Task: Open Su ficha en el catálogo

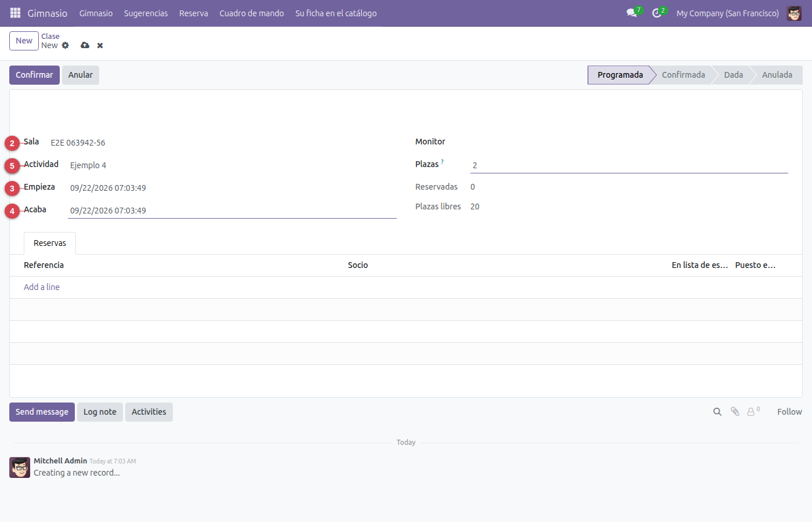Action: point(336,13)
